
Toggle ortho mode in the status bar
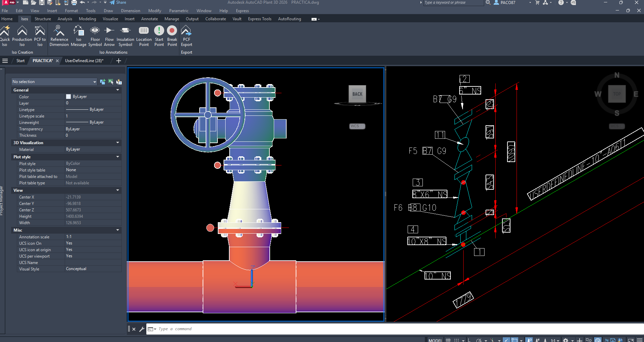(x=469, y=340)
